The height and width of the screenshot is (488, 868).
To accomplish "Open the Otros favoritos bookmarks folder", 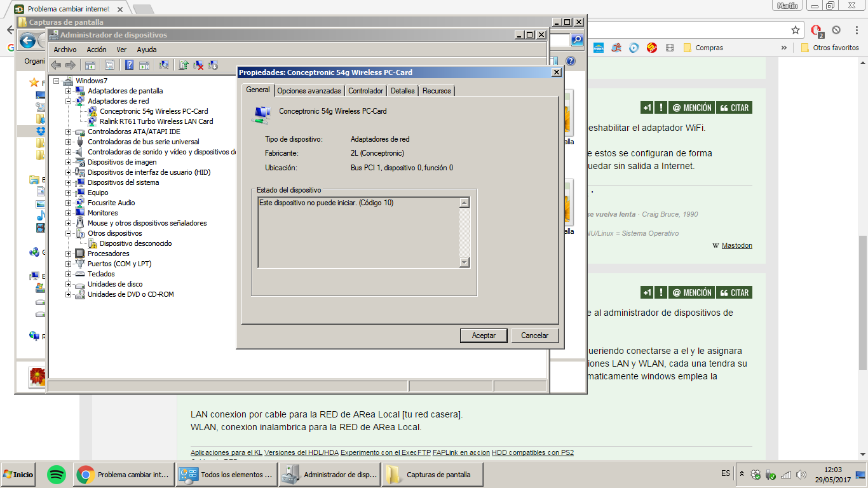I will 830,48.
